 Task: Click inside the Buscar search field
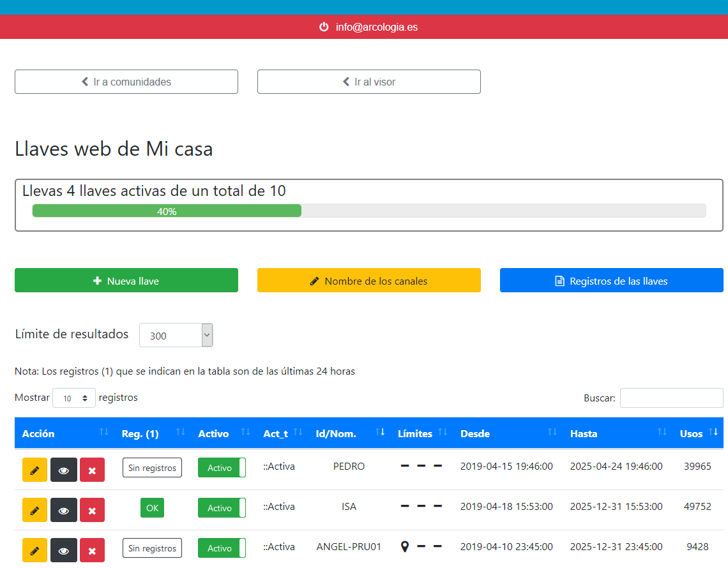(671, 398)
